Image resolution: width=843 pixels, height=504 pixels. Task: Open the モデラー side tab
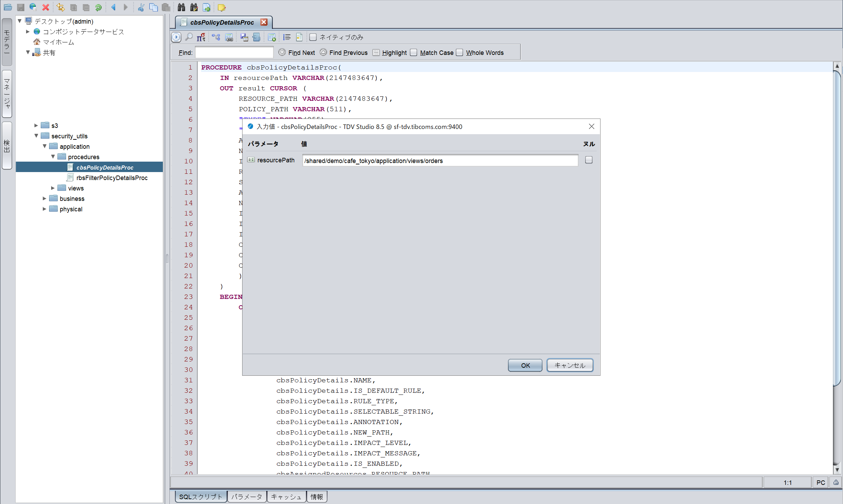click(x=7, y=42)
